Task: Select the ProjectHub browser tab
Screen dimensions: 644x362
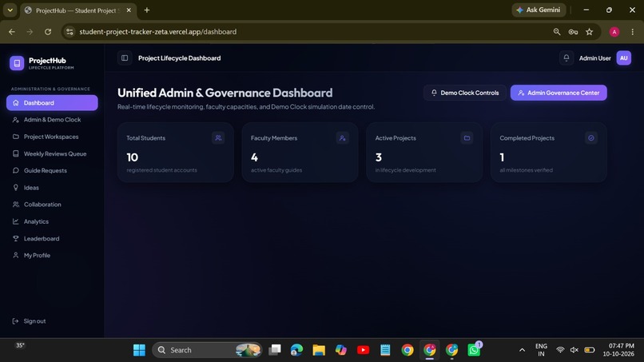Action: (x=78, y=10)
